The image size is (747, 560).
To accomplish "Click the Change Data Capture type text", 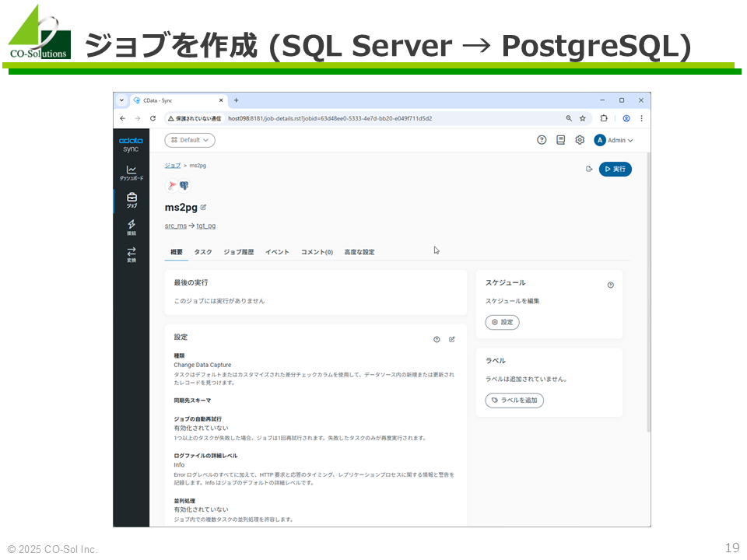I will click(x=202, y=366).
